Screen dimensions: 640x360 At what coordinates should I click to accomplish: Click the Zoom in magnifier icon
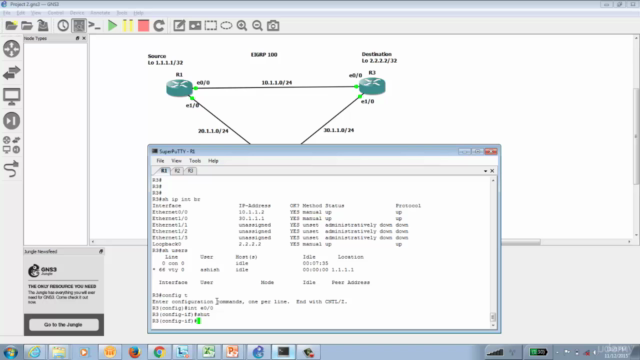[242, 26]
